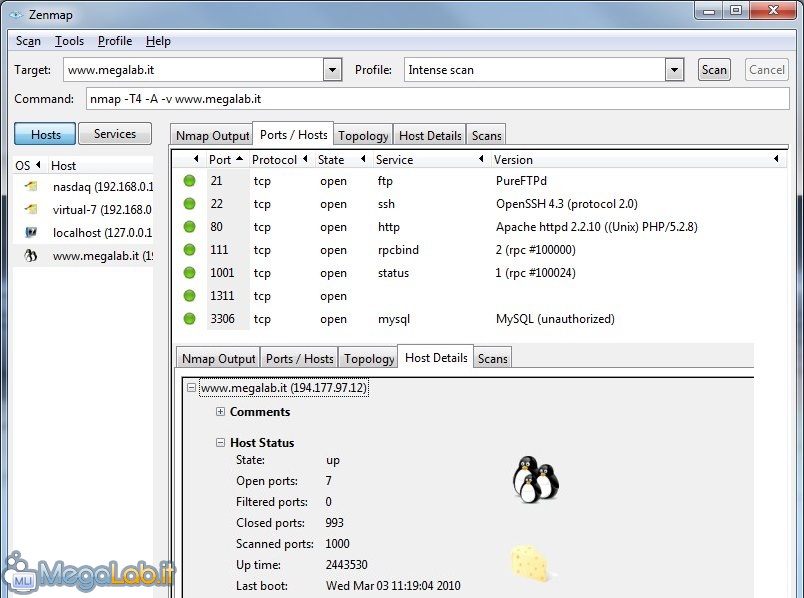Open the Profile menu

click(115, 41)
